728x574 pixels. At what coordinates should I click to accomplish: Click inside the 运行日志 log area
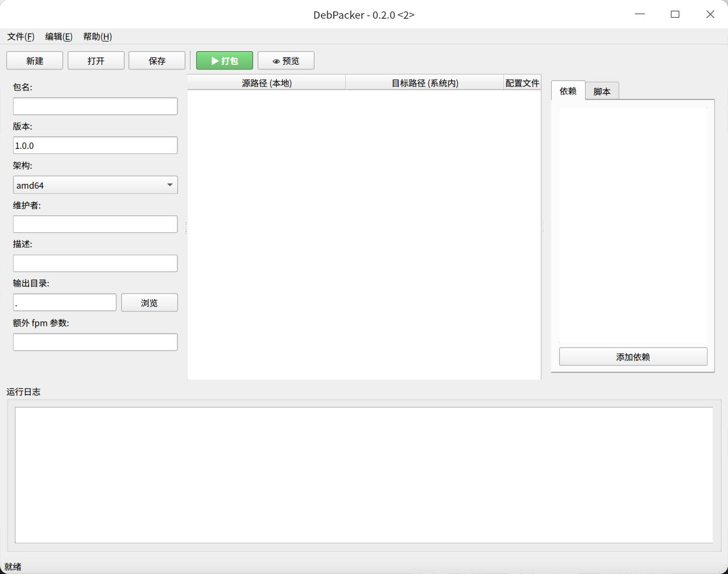364,475
